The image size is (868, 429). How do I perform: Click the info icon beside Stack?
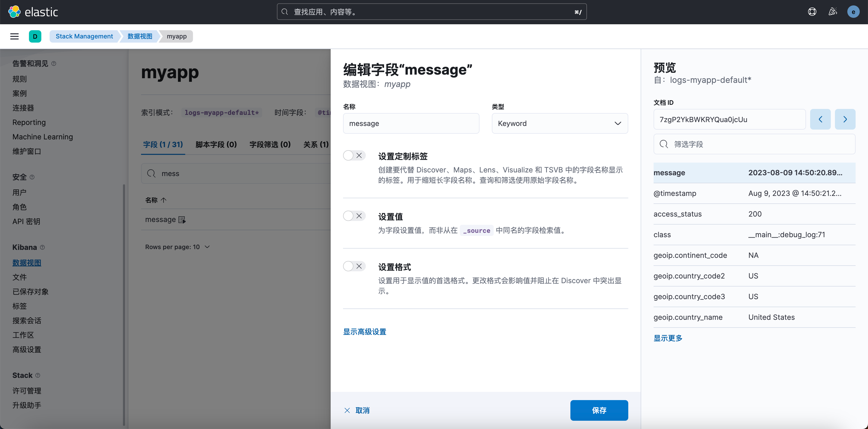pos(38,375)
